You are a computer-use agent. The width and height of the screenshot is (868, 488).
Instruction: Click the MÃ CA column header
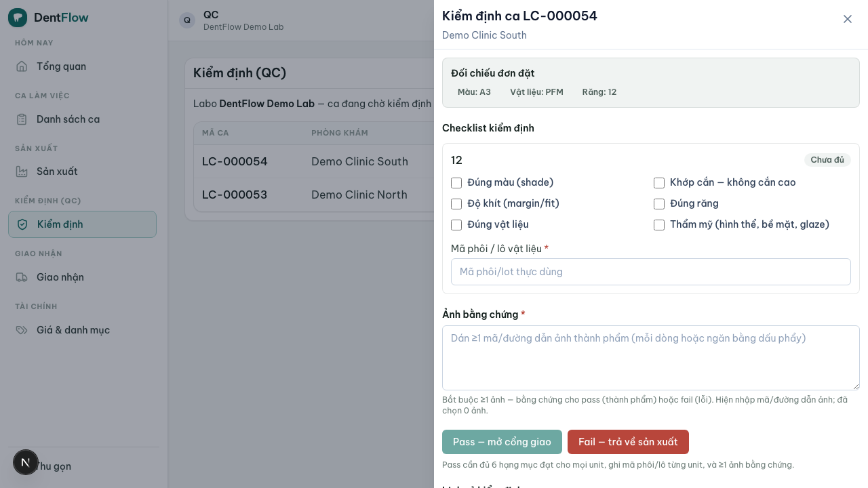216,133
